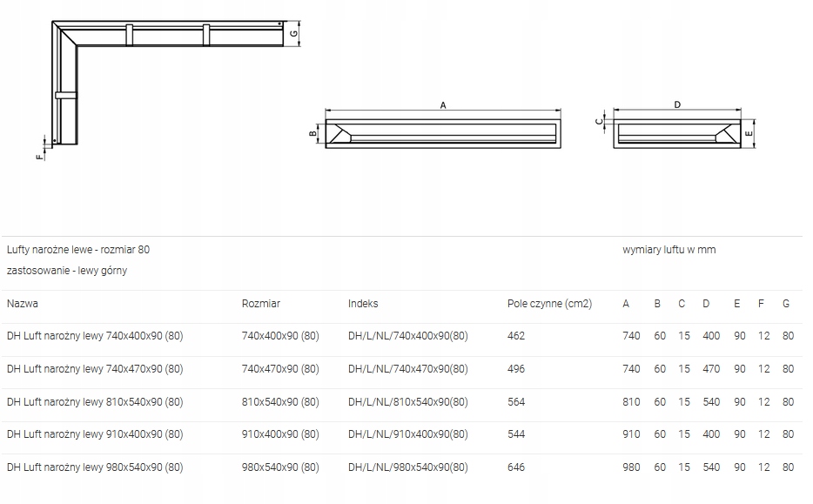Click dimension label 'G' on the drawing
Viewport: 813px width, 504px height.
pos(294,34)
